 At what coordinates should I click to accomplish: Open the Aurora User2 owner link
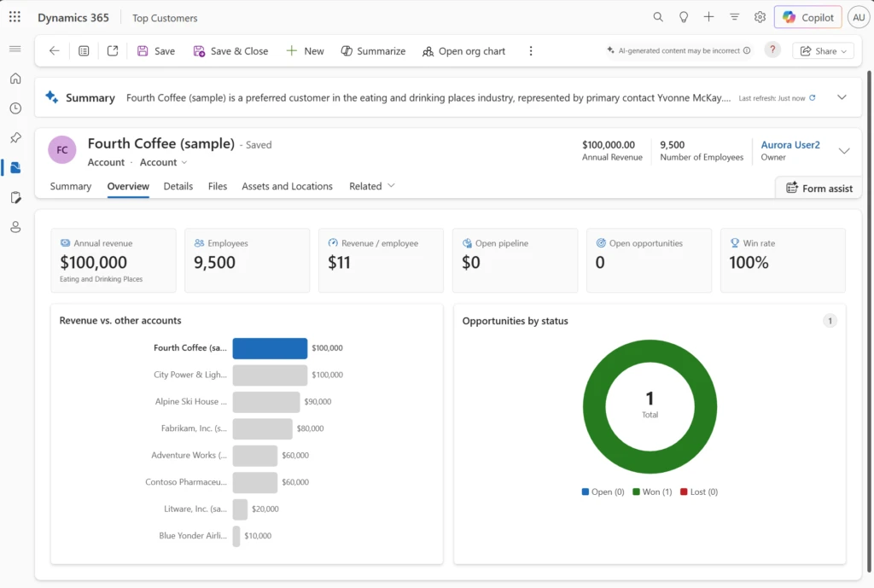tap(790, 144)
